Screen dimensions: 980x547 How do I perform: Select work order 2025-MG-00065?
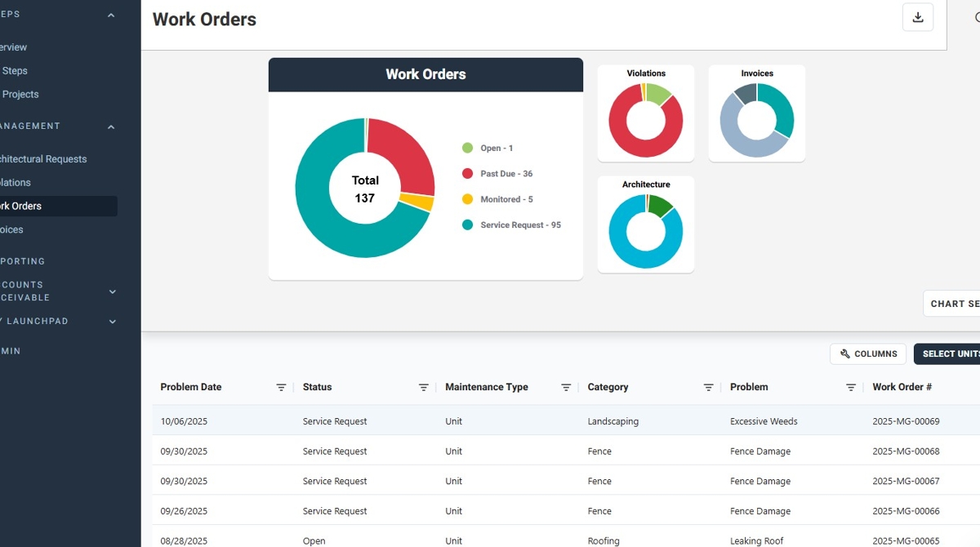tap(906, 541)
